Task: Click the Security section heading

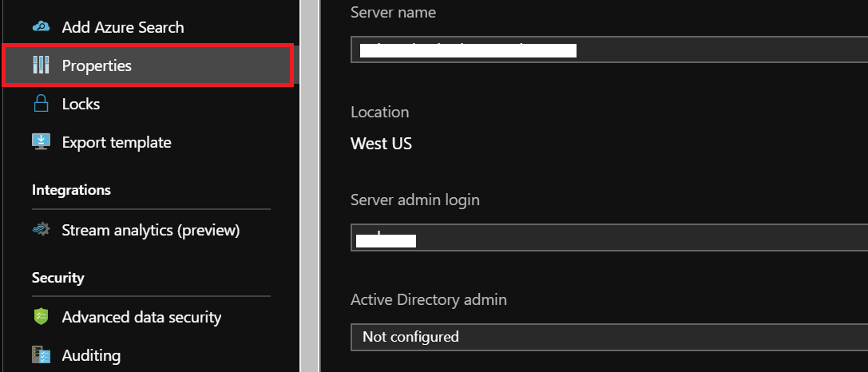Action: coord(57,277)
